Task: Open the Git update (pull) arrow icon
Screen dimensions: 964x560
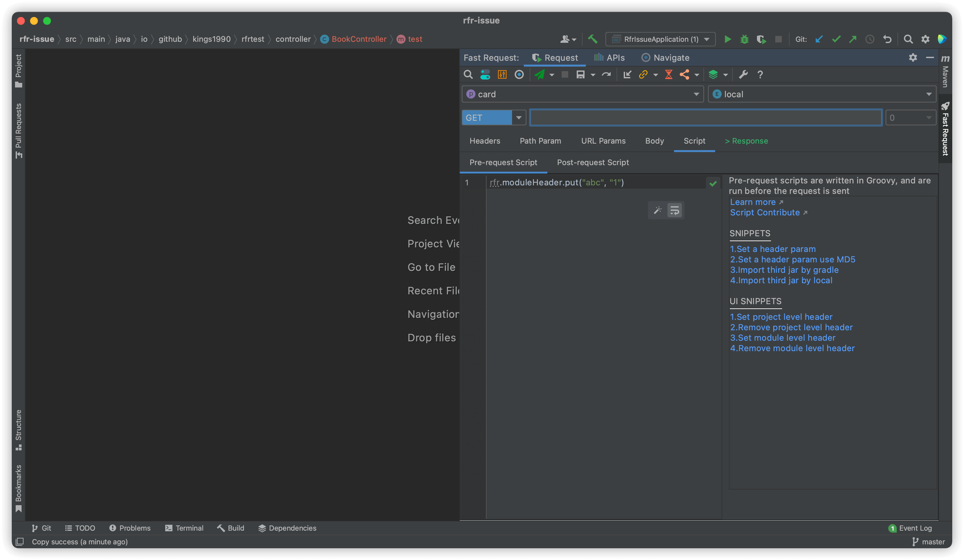Action: tap(819, 39)
